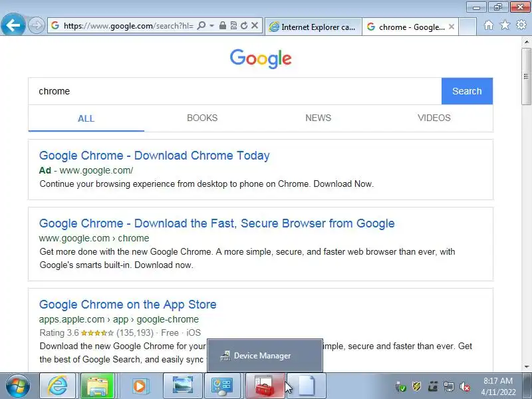Click the page scrollbar down arrow
This screenshot has width=532, height=399.
tap(527, 367)
